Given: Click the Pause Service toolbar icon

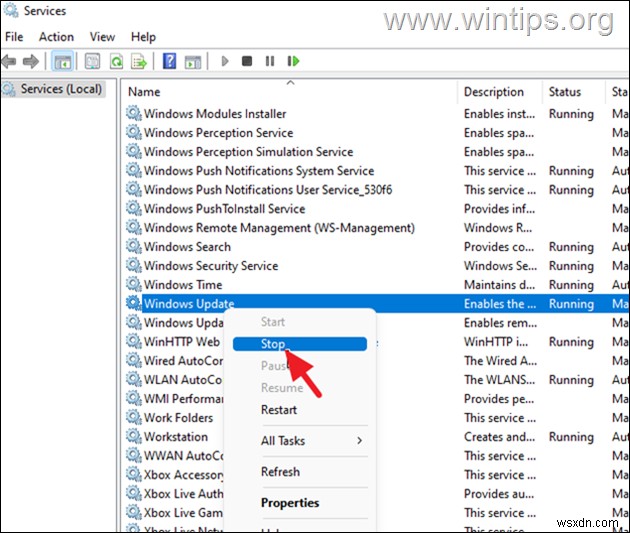Looking at the screenshot, I should [270, 61].
